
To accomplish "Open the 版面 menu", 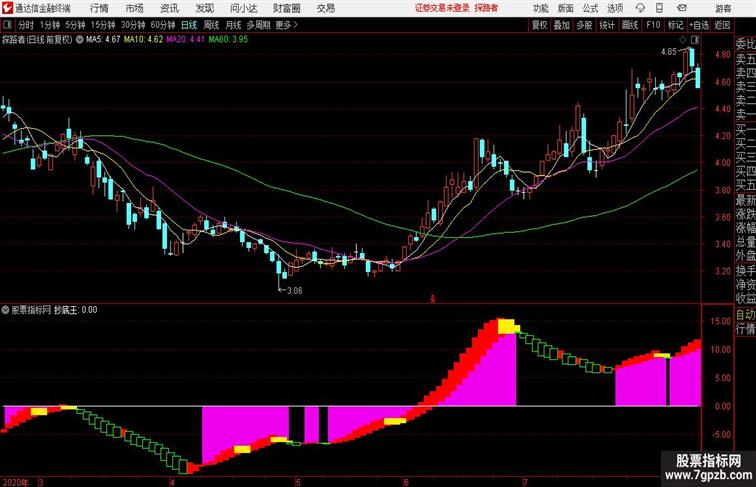I will [x=566, y=8].
